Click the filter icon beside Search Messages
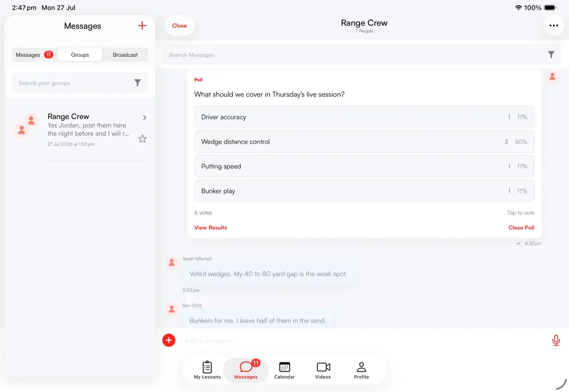Image resolution: width=569 pixels, height=392 pixels. pyautogui.click(x=551, y=55)
